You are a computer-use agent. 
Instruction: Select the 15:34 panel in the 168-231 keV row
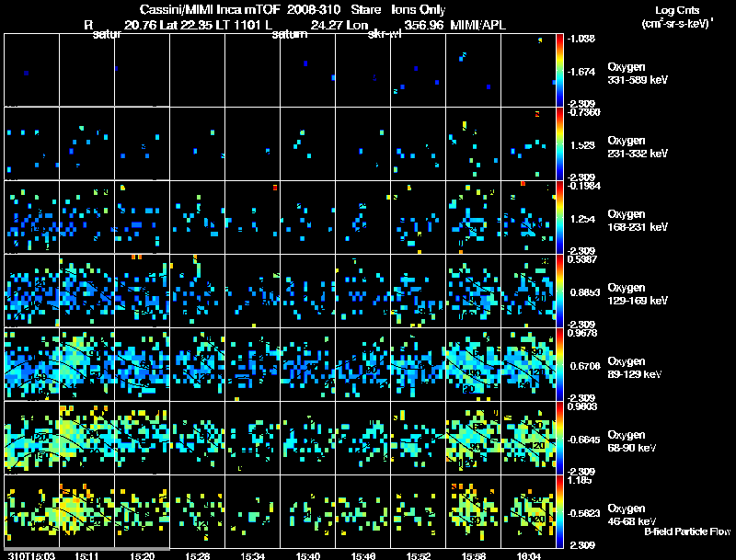tap(252, 217)
